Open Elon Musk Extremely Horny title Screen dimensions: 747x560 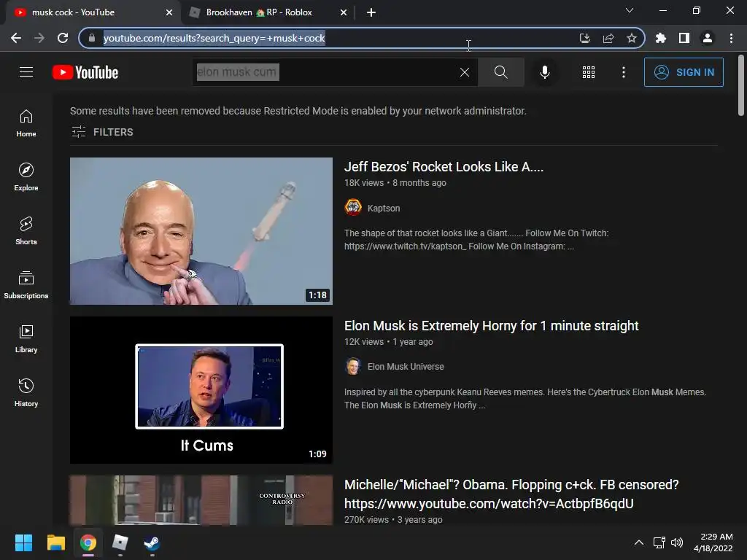click(492, 326)
